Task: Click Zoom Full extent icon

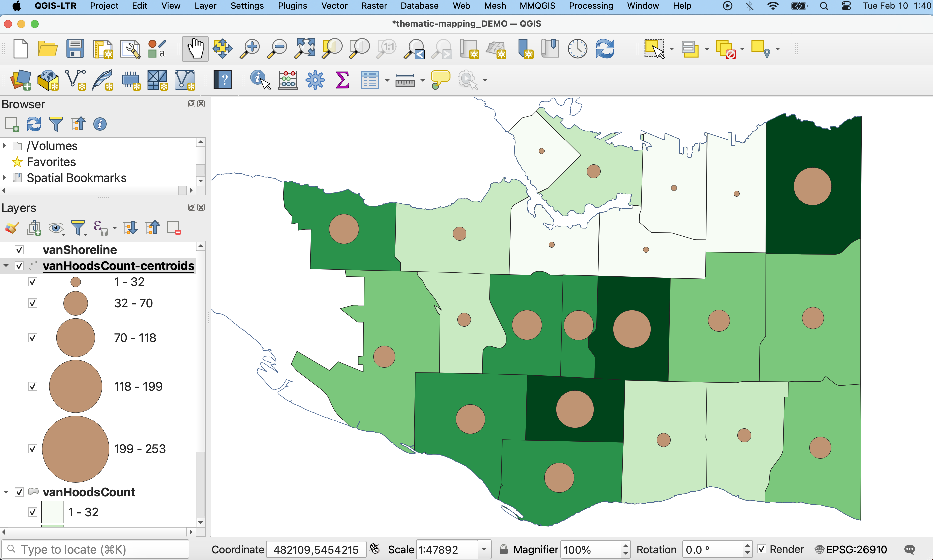Action: point(305,49)
